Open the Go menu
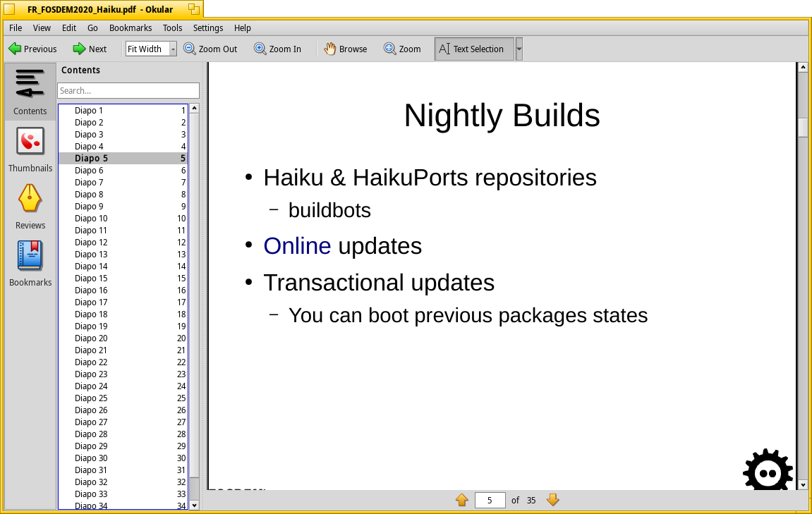 [x=92, y=28]
